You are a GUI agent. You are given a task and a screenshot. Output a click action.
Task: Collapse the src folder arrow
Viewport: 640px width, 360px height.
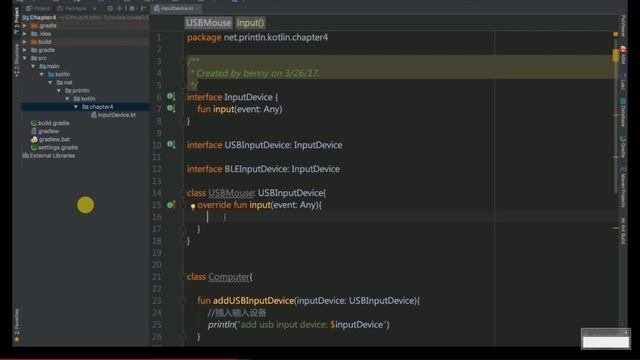(x=25, y=58)
